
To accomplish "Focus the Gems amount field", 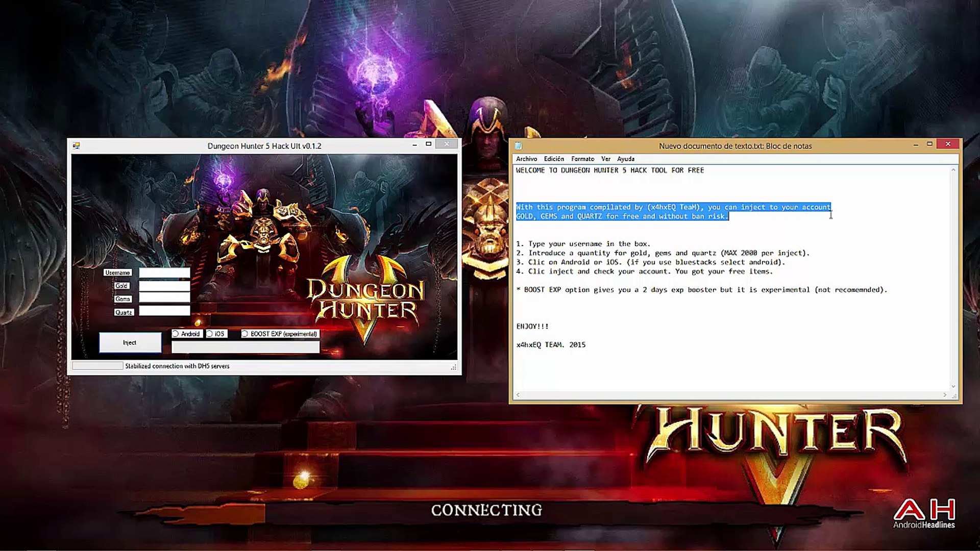I will 164,297.
